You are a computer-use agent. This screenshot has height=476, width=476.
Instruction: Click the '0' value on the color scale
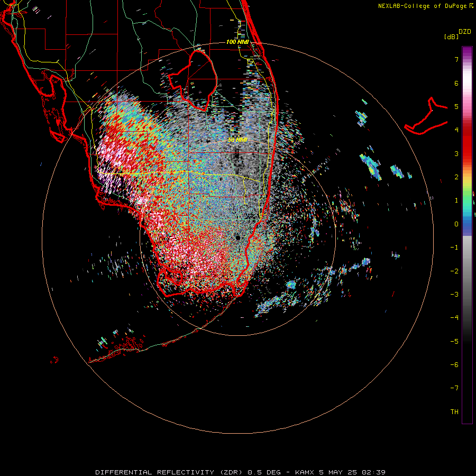click(456, 224)
